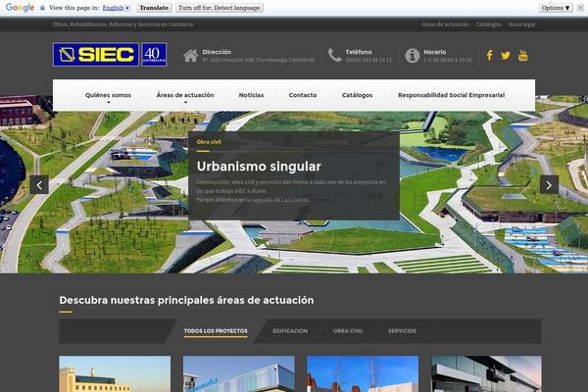Open top bar Catálogos link
This screenshot has height=392, width=588.
click(488, 24)
